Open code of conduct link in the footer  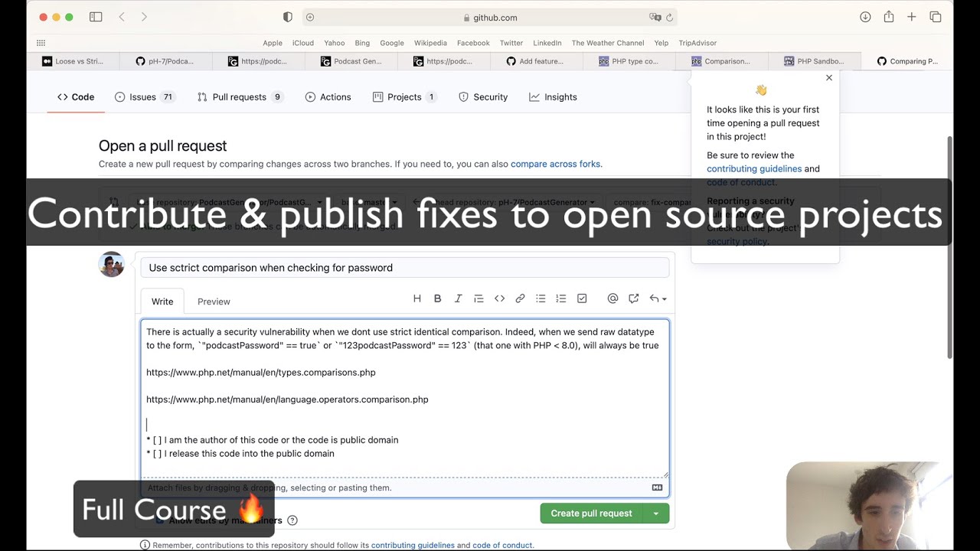(502, 546)
